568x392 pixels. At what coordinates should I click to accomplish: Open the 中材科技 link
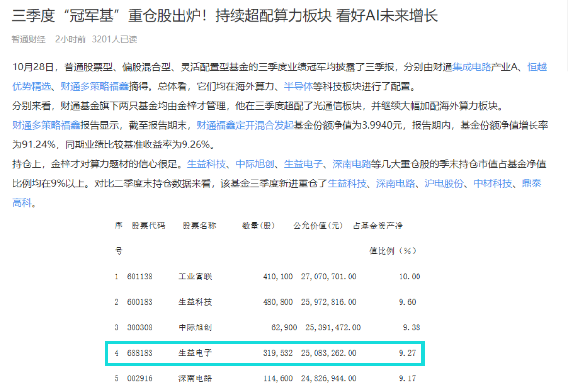(x=493, y=183)
